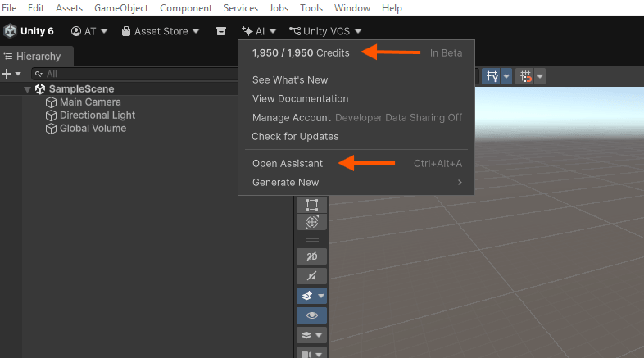This screenshot has height=358, width=644.
Task: Click the overlay toolbar drag handle
Action: click(x=311, y=240)
